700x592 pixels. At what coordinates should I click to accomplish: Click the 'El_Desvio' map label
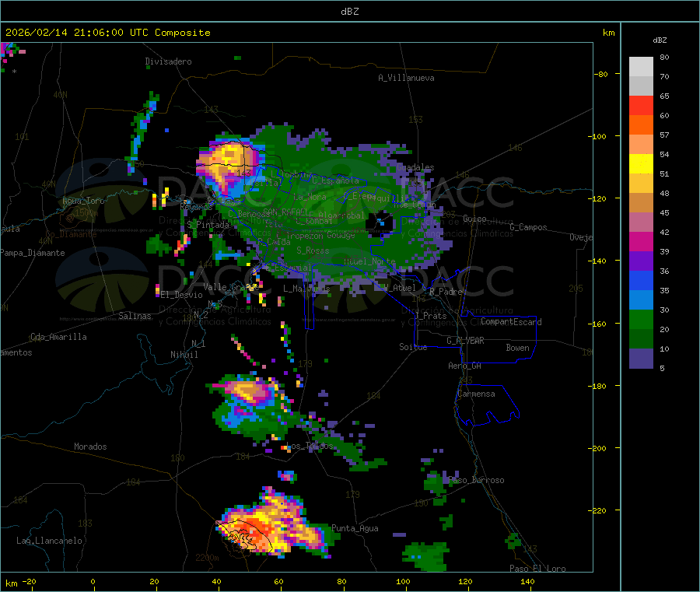182,295
